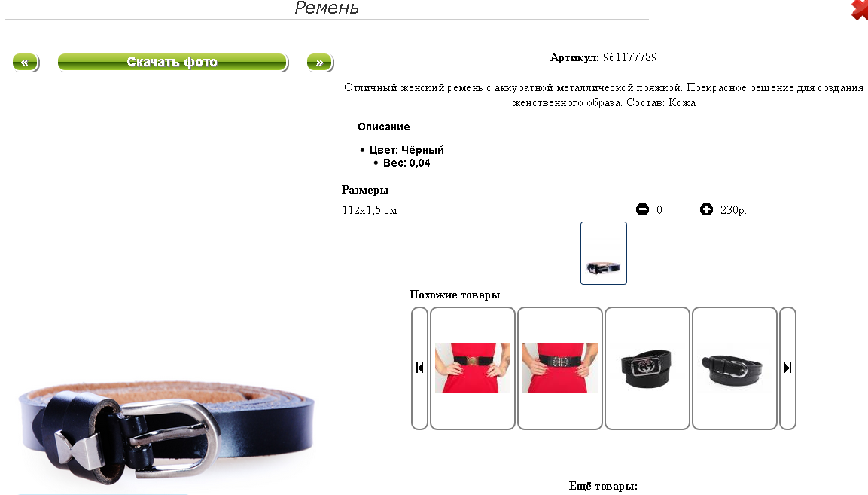Increase quantity with the plus icon
The width and height of the screenshot is (868, 495).
click(706, 209)
